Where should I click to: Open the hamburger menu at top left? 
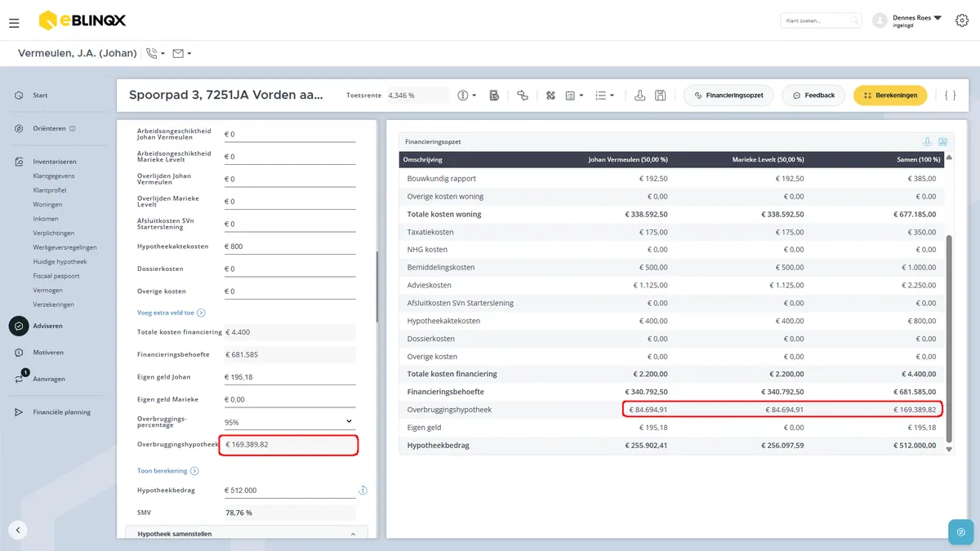click(x=14, y=23)
